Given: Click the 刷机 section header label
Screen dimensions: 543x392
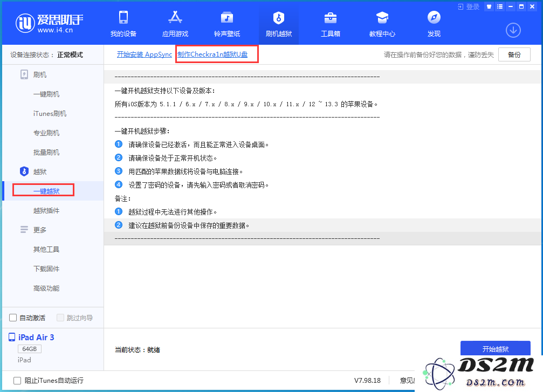Looking at the screenshot, I should coord(40,75).
